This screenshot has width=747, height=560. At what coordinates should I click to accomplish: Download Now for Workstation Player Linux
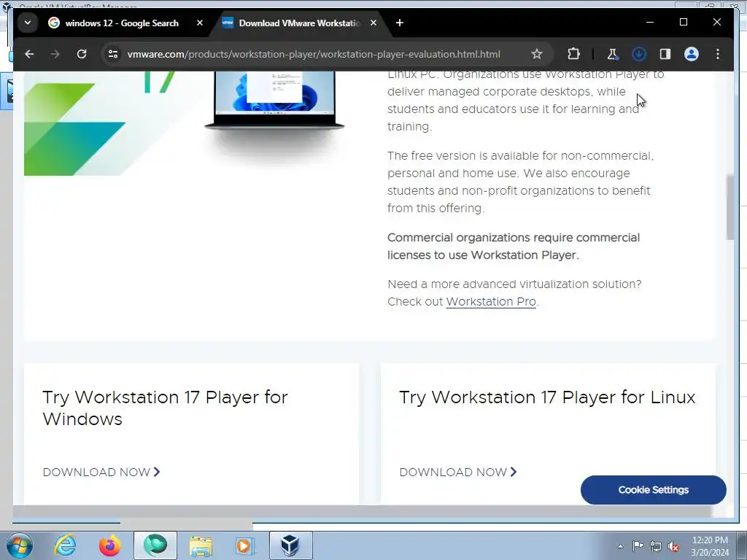pos(458,472)
